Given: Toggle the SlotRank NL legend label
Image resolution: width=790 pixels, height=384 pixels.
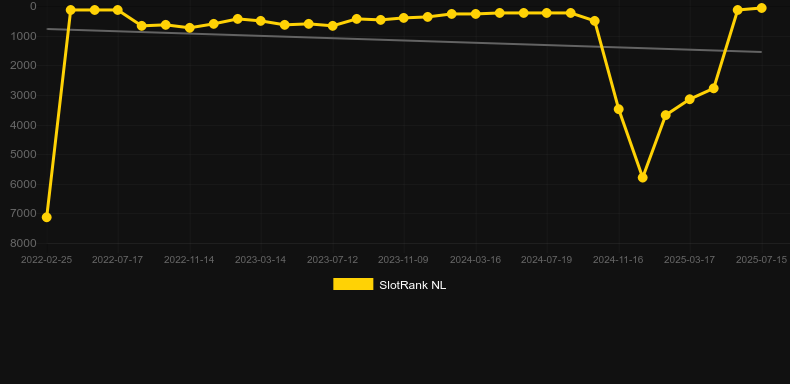Looking at the screenshot, I should [412, 285].
